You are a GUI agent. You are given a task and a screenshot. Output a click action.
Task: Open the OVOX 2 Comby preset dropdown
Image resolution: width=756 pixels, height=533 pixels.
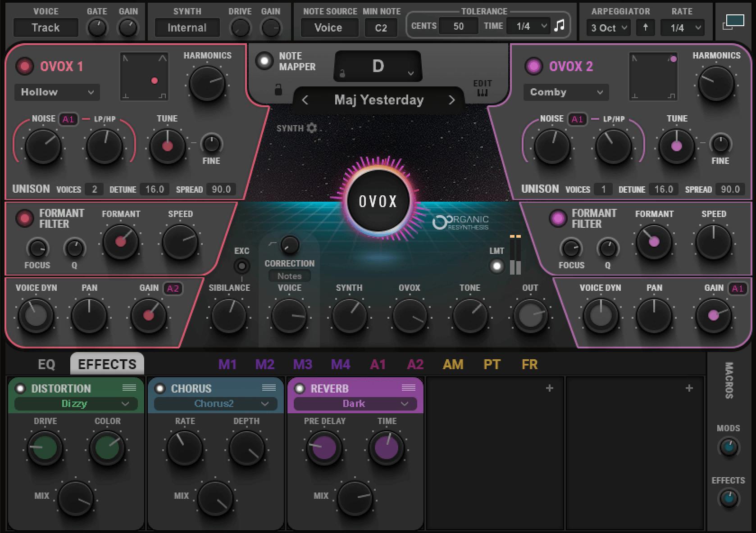tap(566, 92)
